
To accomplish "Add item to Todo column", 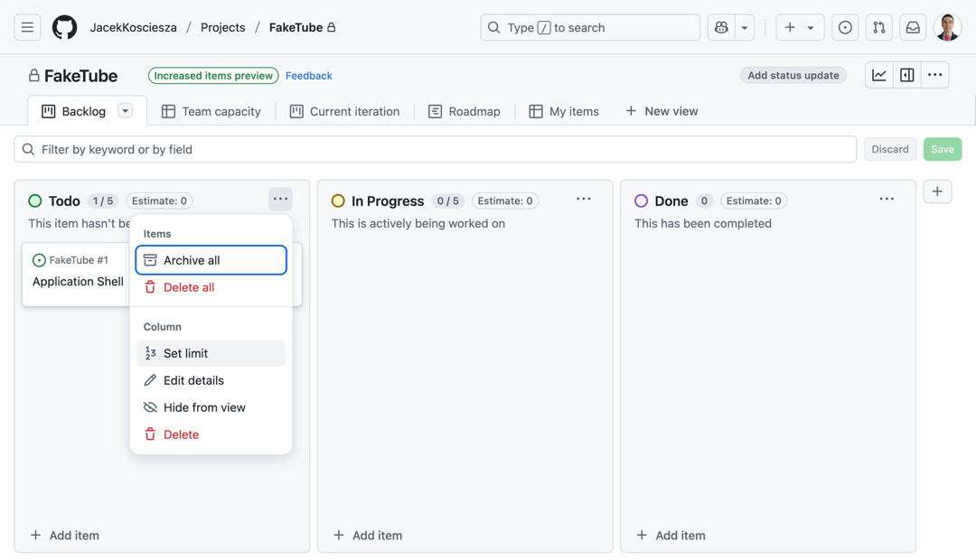I will [65, 535].
